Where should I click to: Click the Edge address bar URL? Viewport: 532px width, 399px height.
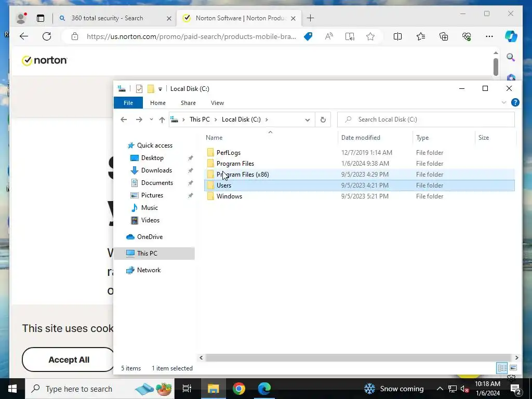(x=191, y=36)
